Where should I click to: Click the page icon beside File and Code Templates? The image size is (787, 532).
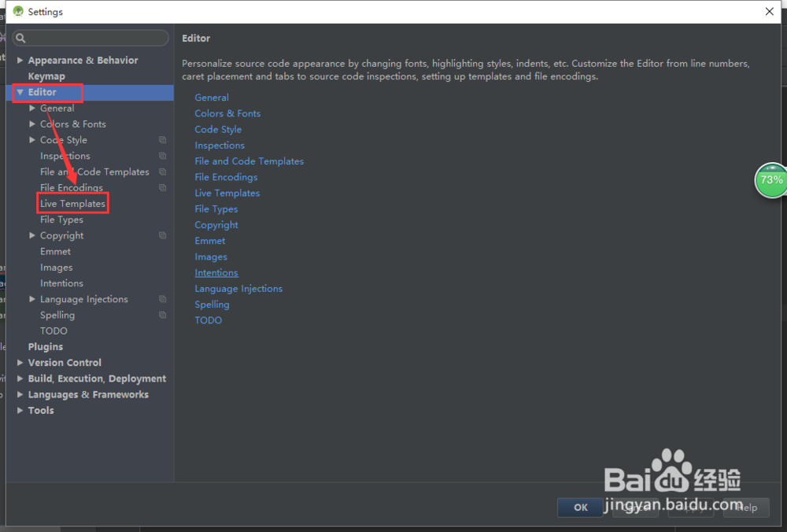pyautogui.click(x=163, y=172)
